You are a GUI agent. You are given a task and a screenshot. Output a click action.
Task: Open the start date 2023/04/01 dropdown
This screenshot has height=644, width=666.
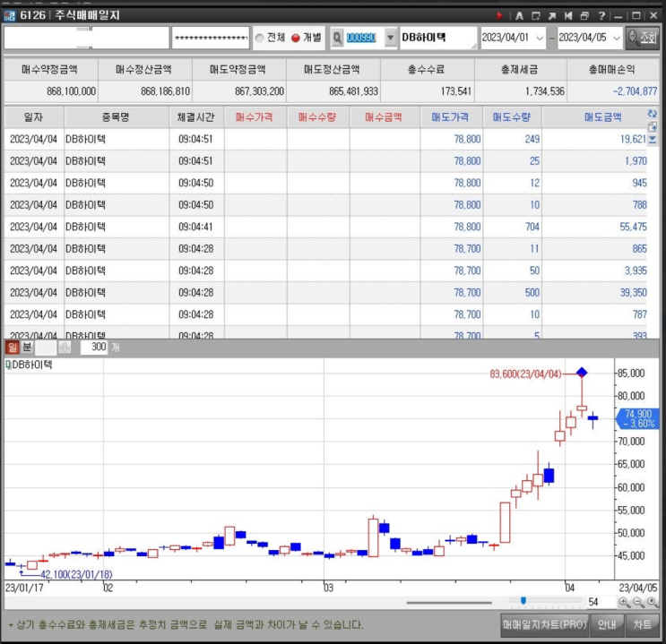tap(540, 38)
